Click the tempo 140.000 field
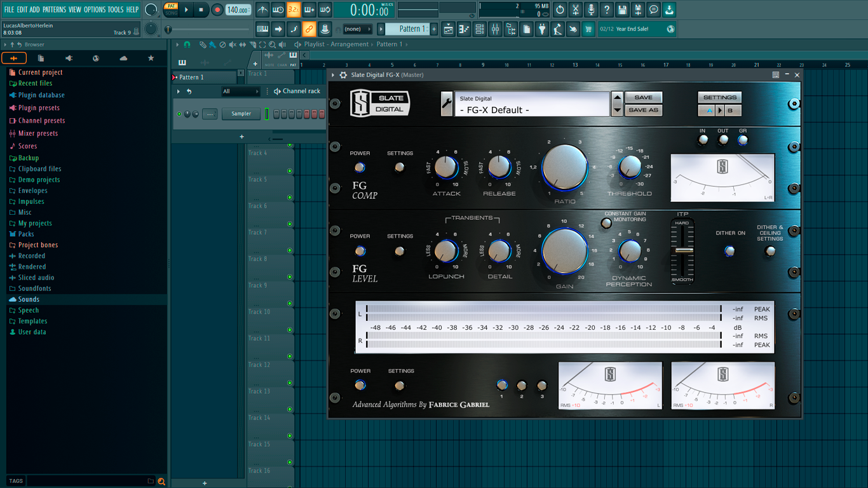The height and width of the screenshot is (488, 868). tap(238, 10)
